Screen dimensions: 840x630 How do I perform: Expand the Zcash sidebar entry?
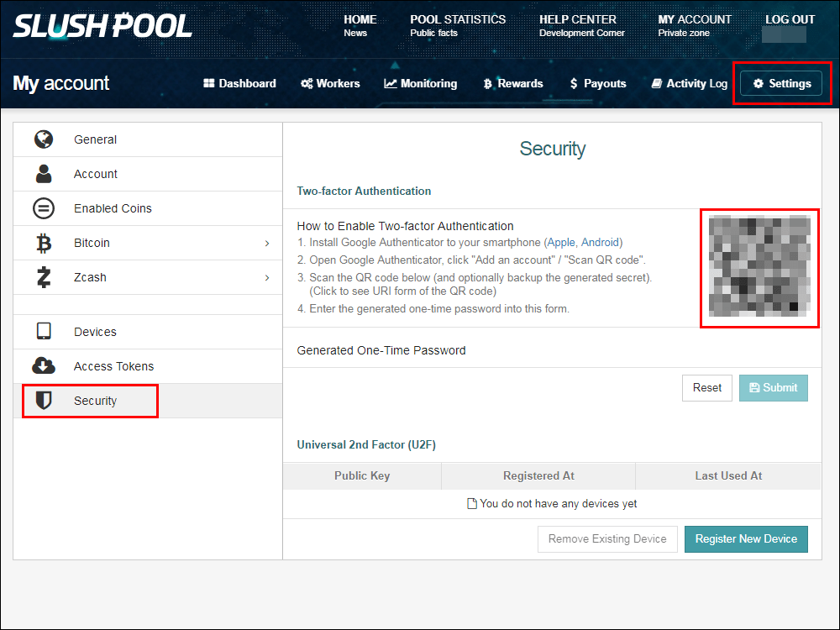tap(266, 277)
